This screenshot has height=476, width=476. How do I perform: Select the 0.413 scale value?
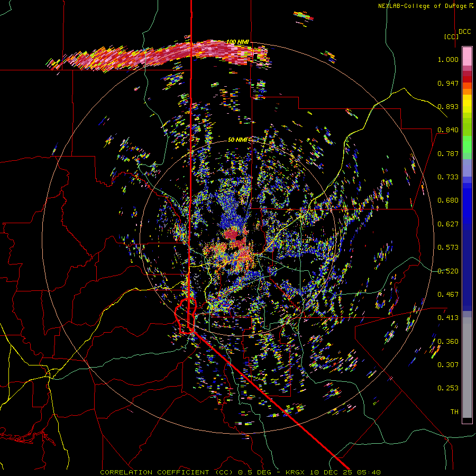tap(448, 318)
